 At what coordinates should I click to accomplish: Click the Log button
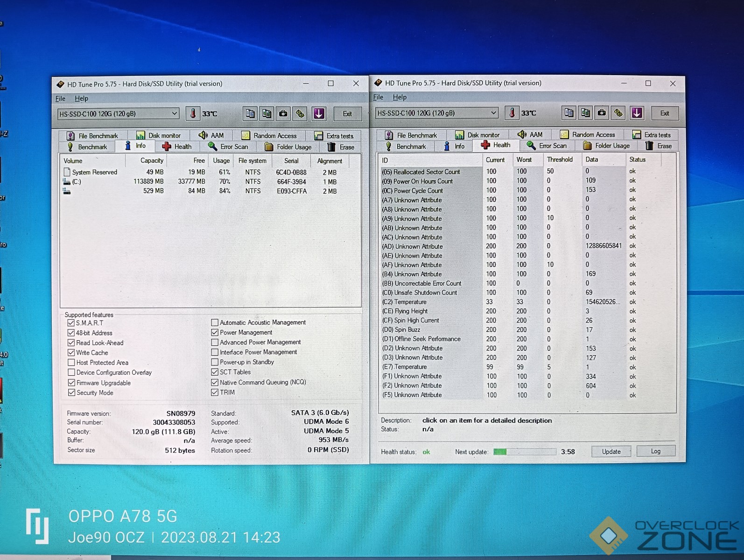pyautogui.click(x=656, y=451)
